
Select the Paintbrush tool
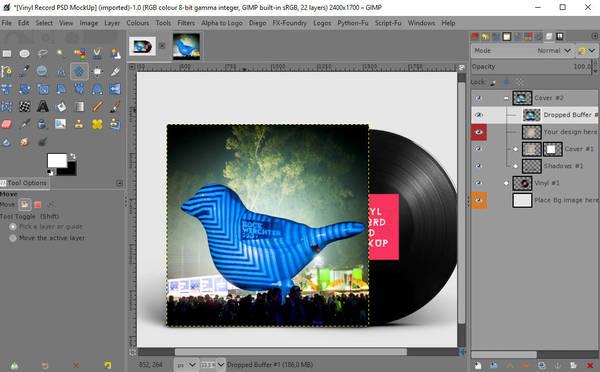pos(115,106)
